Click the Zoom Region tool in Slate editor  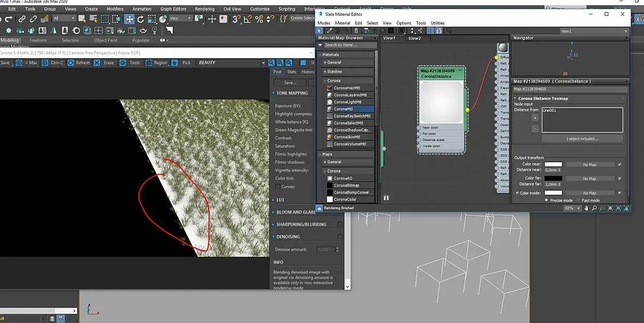pyautogui.click(x=602, y=208)
